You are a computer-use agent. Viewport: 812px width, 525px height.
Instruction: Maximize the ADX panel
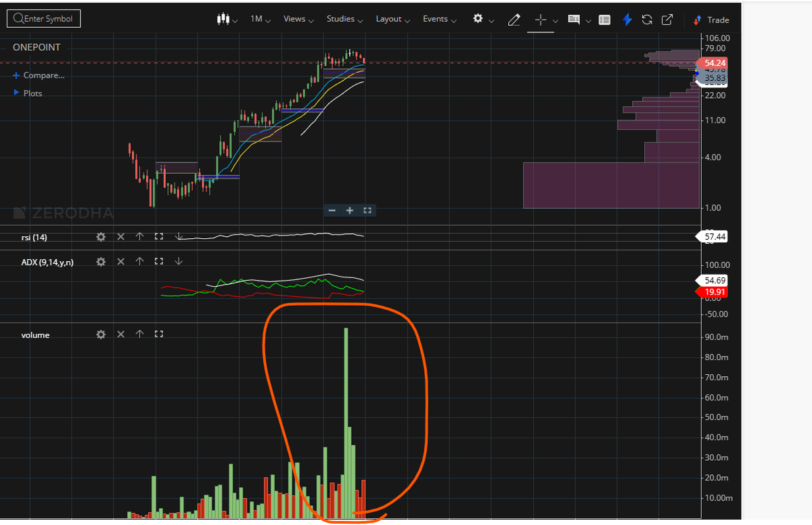tap(159, 261)
